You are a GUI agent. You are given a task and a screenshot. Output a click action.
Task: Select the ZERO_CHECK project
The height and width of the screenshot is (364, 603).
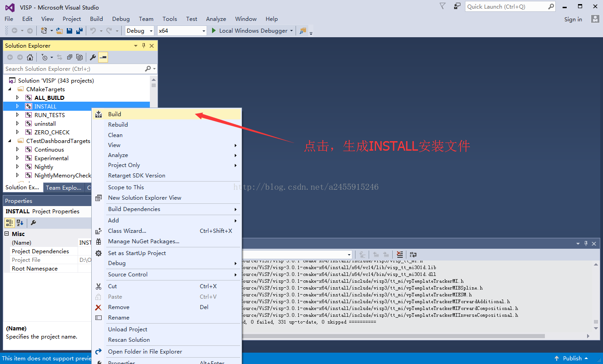[52, 133]
